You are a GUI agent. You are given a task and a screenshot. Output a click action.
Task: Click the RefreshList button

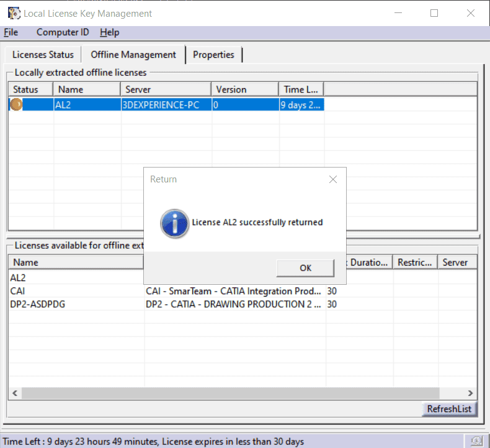point(449,409)
